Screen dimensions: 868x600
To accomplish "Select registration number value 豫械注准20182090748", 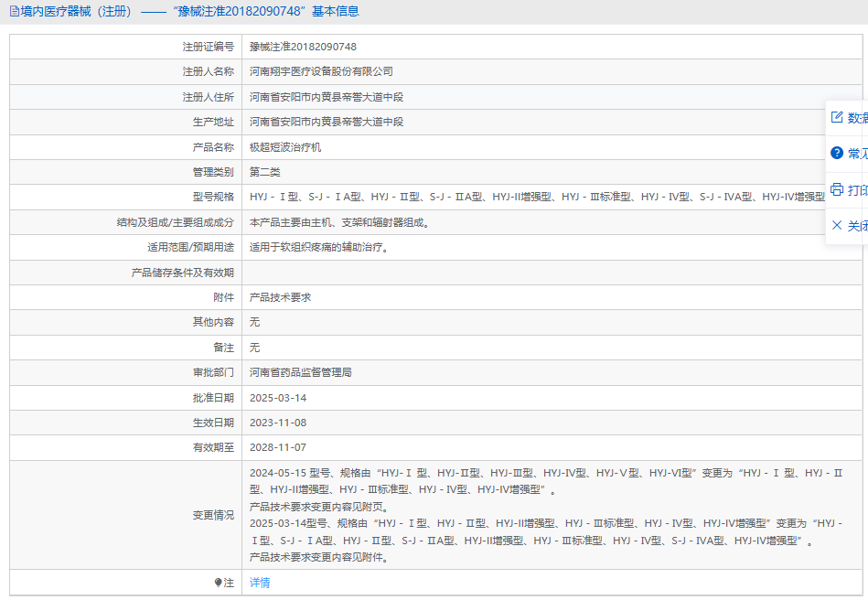I will coord(303,47).
